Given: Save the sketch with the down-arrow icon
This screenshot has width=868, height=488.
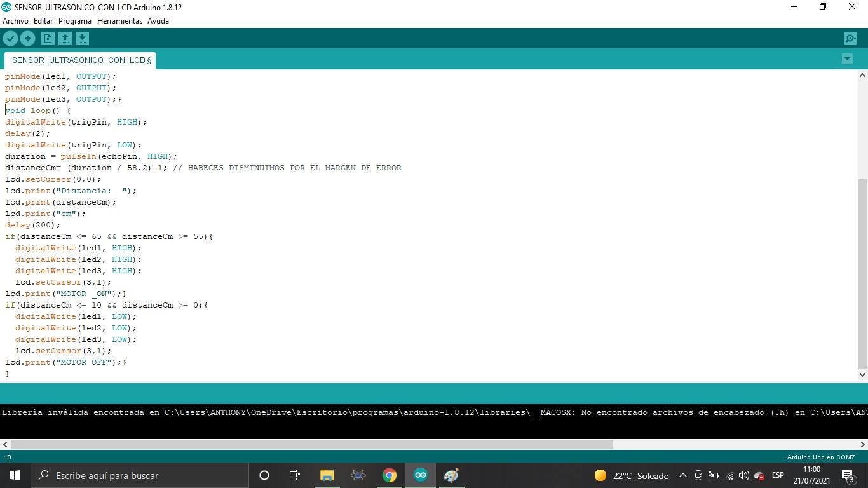Looking at the screenshot, I should [82, 39].
